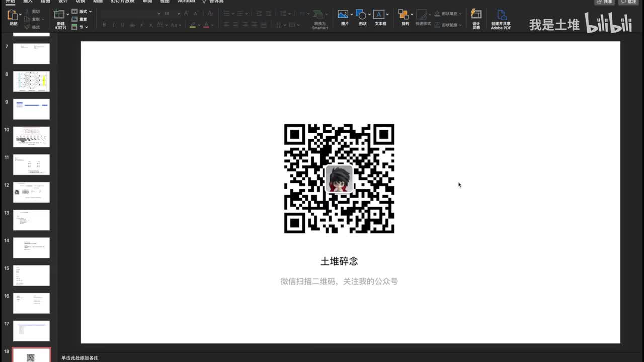This screenshot has height=362, width=644.
Task: Toggle Underline formatting
Action: (123, 25)
